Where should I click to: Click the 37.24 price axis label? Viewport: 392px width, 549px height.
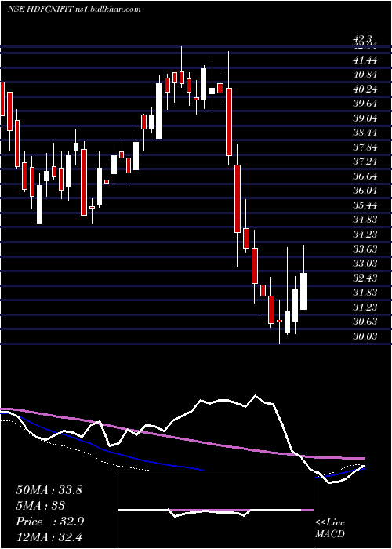(x=365, y=162)
